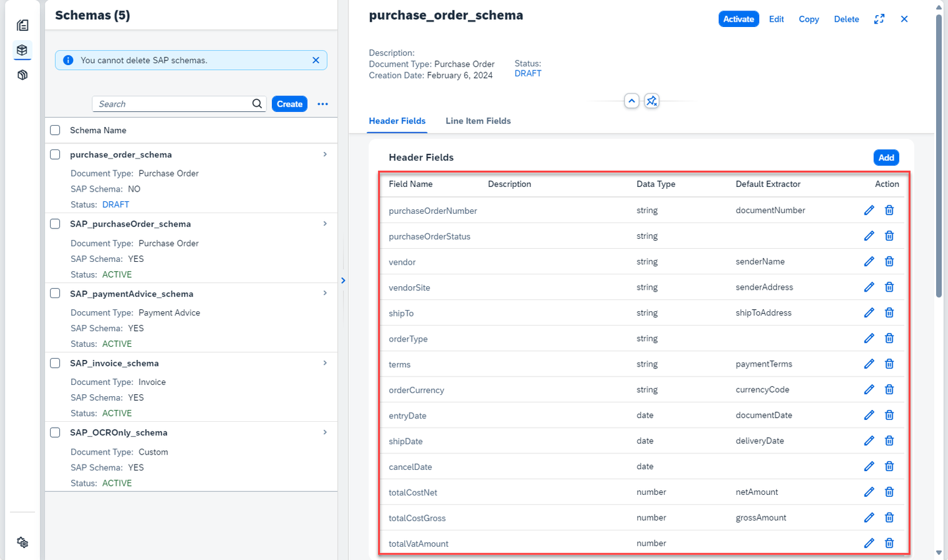Click the panel splitter arrow
The image size is (948, 560).
pyautogui.click(x=343, y=280)
